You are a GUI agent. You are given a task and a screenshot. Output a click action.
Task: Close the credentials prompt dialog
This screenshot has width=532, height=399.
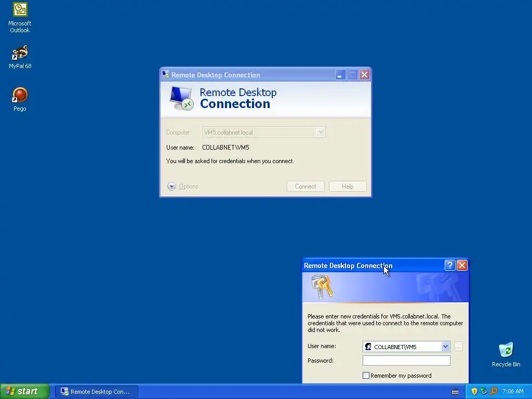462,265
